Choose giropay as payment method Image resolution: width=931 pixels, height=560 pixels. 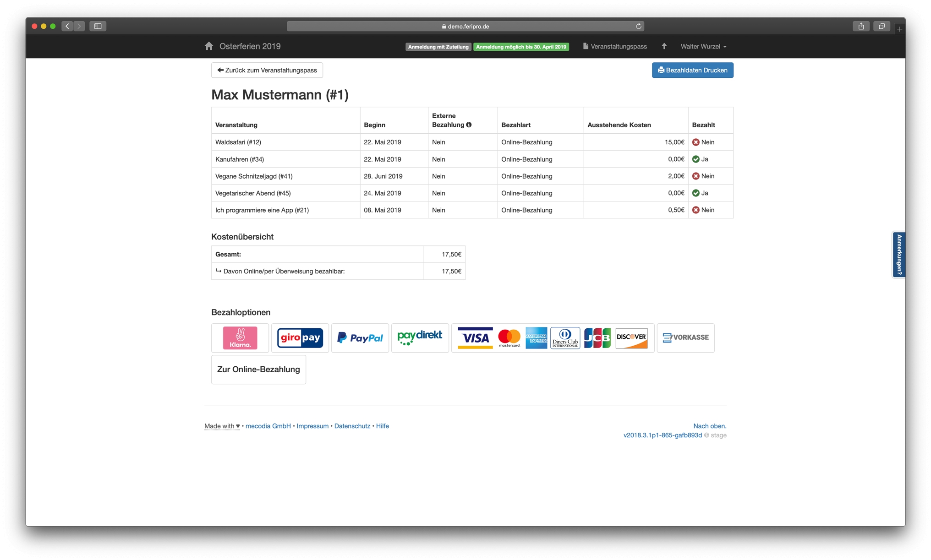(x=300, y=338)
